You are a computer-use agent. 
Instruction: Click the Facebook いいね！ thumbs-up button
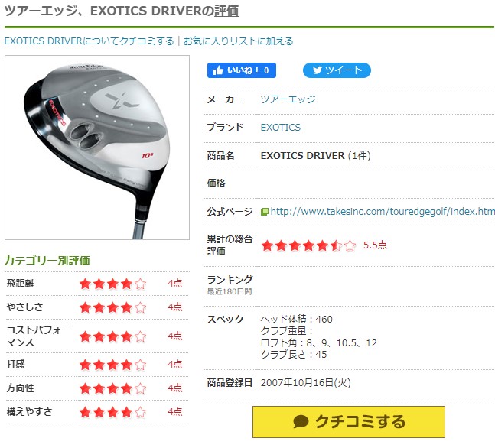coord(242,70)
